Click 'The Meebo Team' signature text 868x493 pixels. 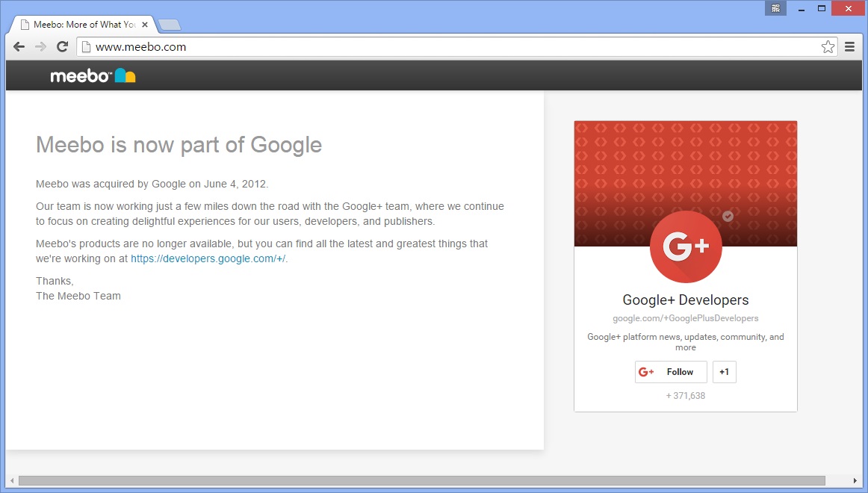pos(78,296)
